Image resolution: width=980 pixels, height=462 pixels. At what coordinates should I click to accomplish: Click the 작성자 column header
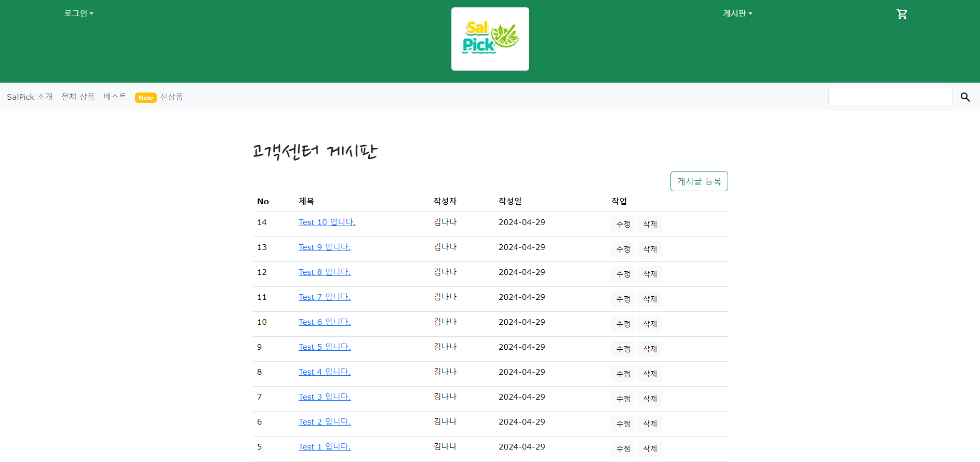pyautogui.click(x=445, y=201)
